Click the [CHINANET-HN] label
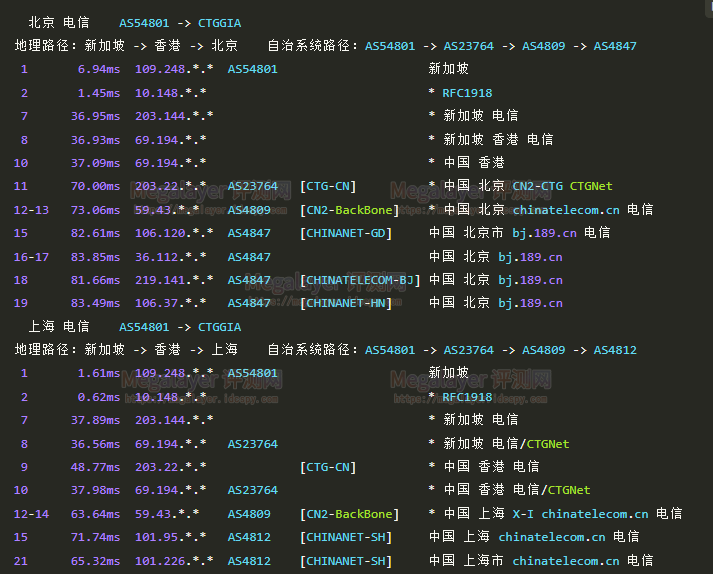This screenshot has width=713, height=574. [346, 303]
